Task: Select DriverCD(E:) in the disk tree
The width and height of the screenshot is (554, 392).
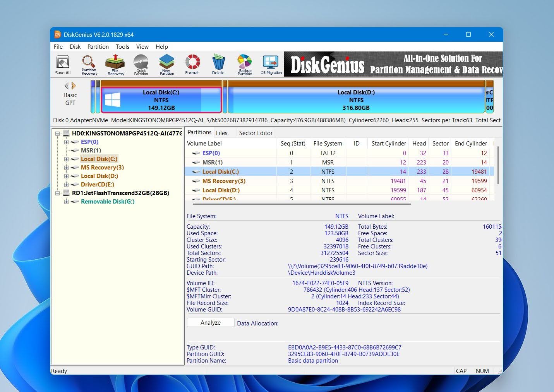Action: 98,185
